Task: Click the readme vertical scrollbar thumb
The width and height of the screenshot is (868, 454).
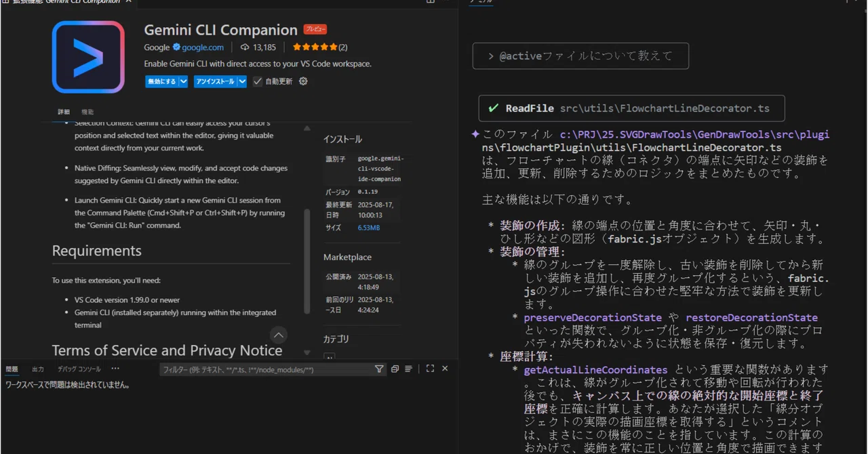Action: (307, 261)
